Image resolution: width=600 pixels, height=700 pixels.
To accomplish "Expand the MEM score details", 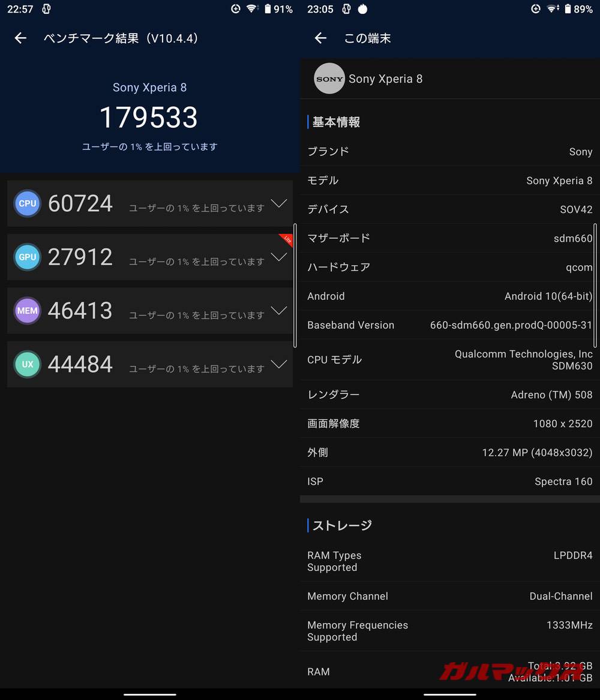I will click(279, 311).
